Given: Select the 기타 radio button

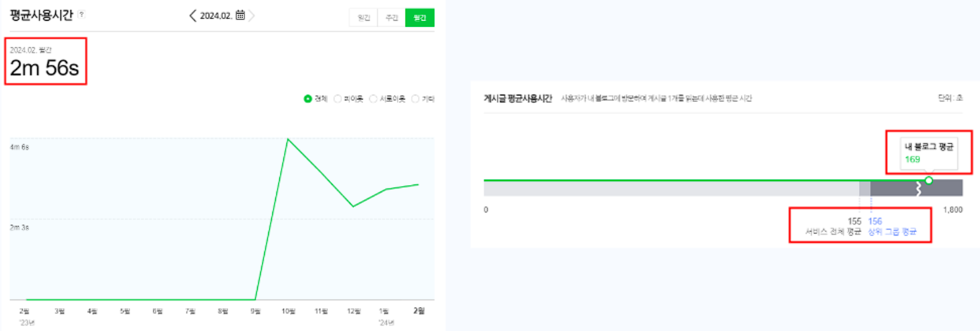Looking at the screenshot, I should coord(415,99).
